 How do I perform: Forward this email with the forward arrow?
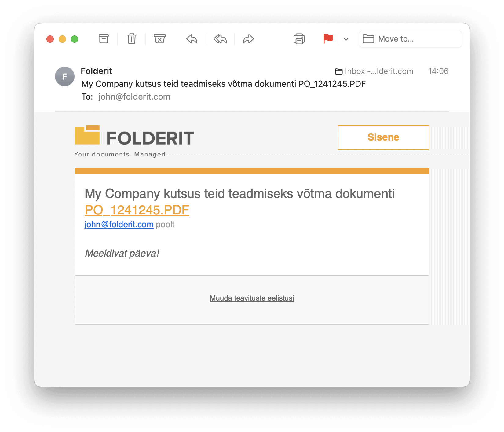tap(248, 39)
